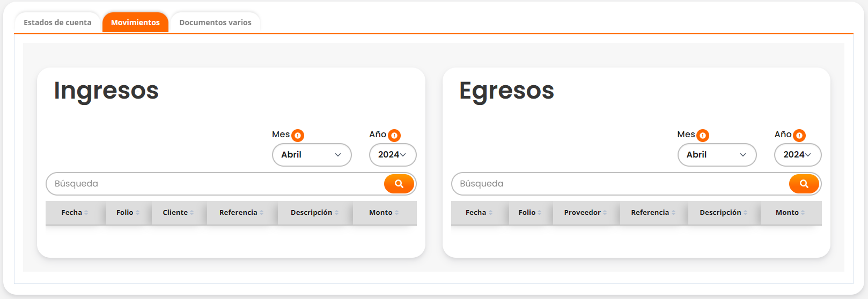
Task: Open the Ingresos Año dropdown (2024)
Action: click(392, 155)
